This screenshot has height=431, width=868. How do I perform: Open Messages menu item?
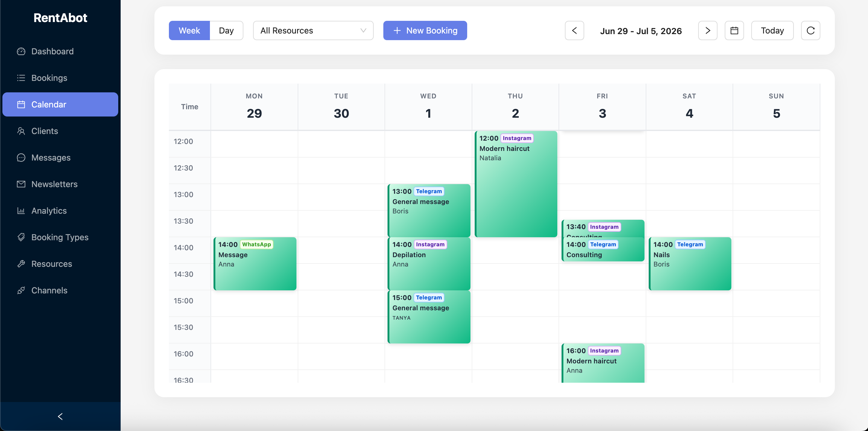pyautogui.click(x=60, y=158)
